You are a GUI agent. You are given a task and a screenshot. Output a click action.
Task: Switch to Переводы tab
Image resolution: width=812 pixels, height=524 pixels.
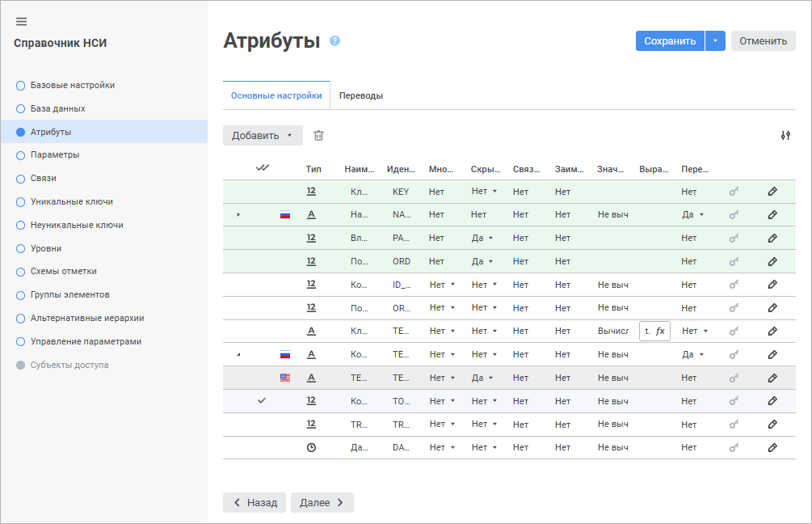(361, 95)
